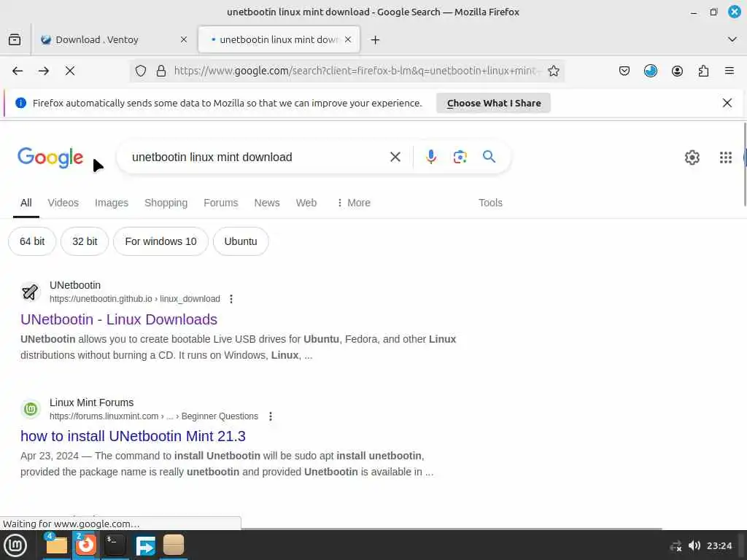Click Choose What I Share button
This screenshot has width=747, height=560.
494,103
